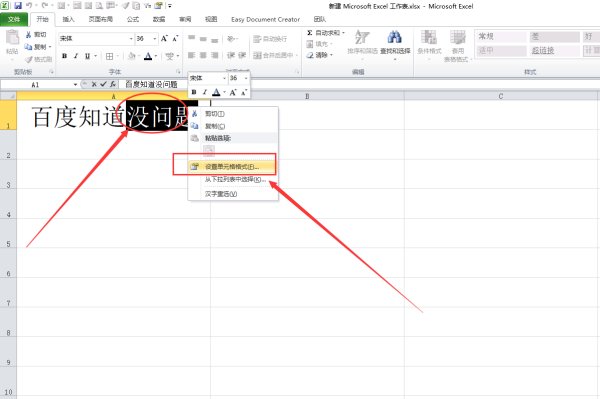The width and height of the screenshot is (600, 399).
Task: Open Format as Table in ribbon
Action: [458, 45]
